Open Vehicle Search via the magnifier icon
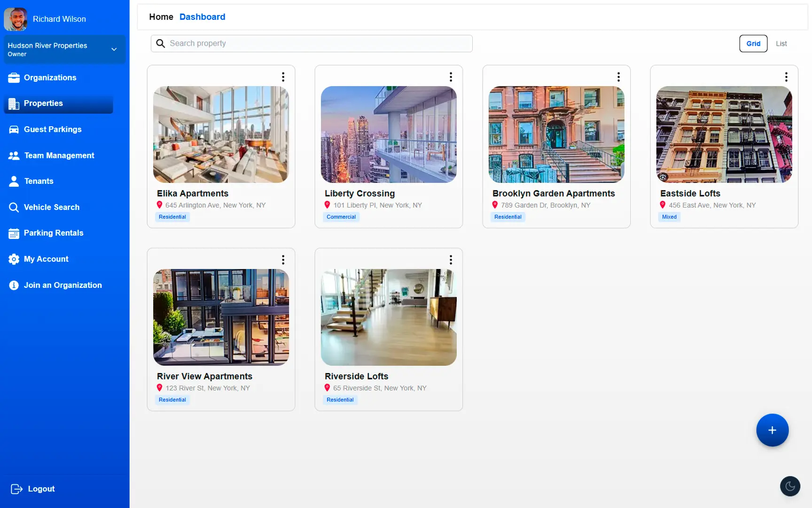This screenshot has height=508, width=812. tap(14, 207)
